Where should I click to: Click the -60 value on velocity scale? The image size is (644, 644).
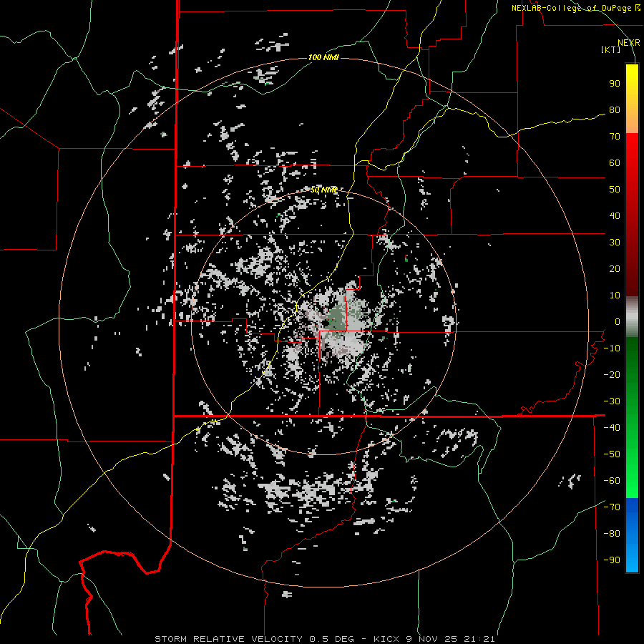[x=612, y=481]
